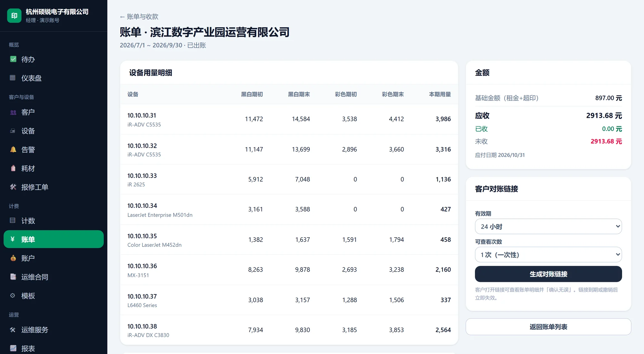Click device 10.10.10.36 in the table

(x=142, y=266)
